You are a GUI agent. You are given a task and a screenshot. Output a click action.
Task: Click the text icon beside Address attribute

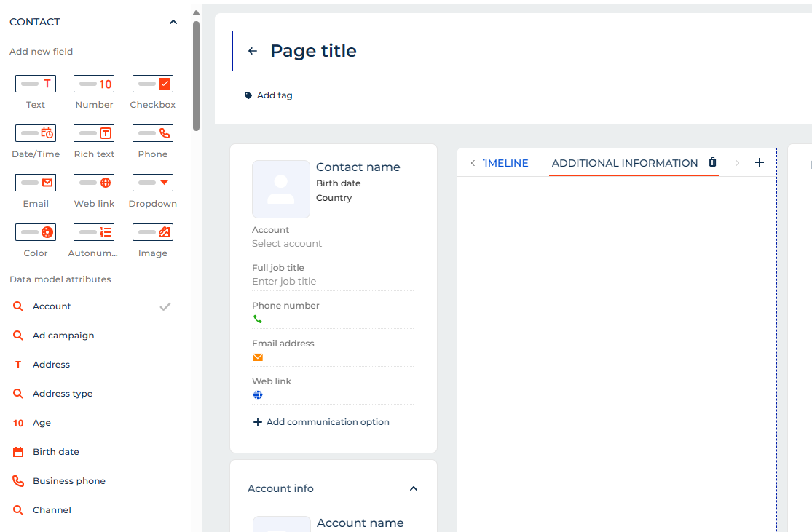(18, 365)
